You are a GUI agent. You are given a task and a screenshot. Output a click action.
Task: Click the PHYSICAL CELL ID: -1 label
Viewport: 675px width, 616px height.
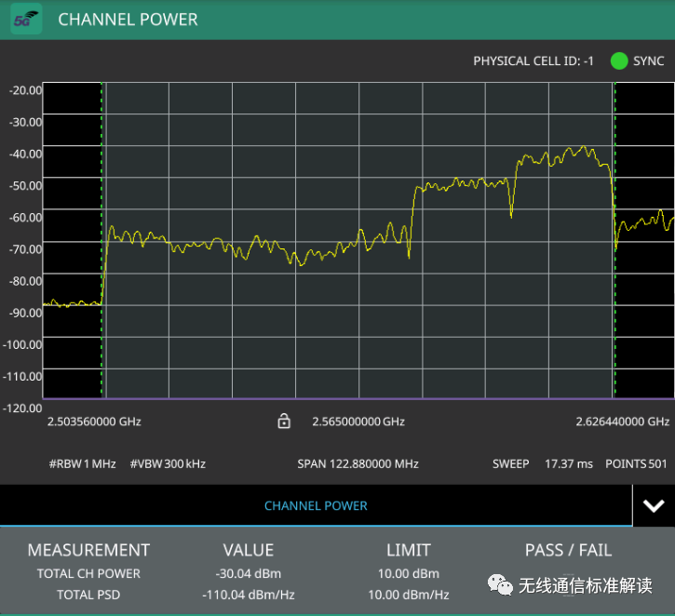point(533,61)
